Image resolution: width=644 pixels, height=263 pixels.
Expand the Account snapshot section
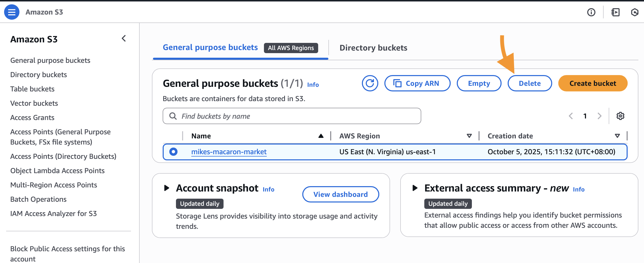point(166,188)
